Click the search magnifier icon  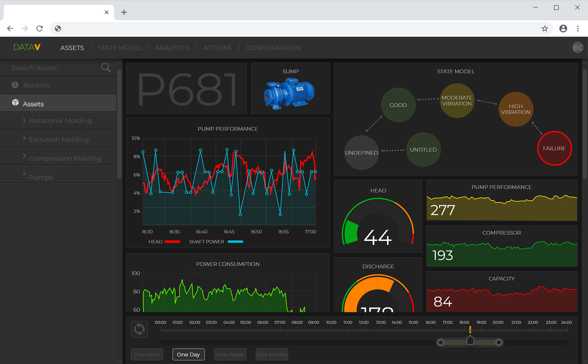pyautogui.click(x=106, y=67)
